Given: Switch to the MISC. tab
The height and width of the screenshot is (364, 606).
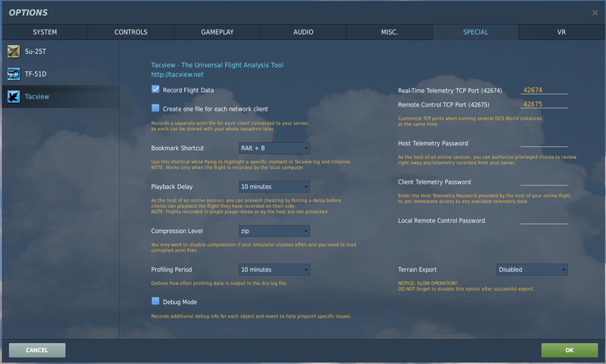Looking at the screenshot, I should click(x=389, y=32).
